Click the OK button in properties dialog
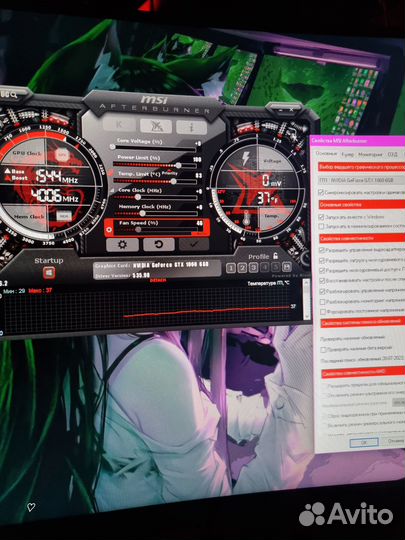This screenshot has width=405, height=540. point(364,442)
